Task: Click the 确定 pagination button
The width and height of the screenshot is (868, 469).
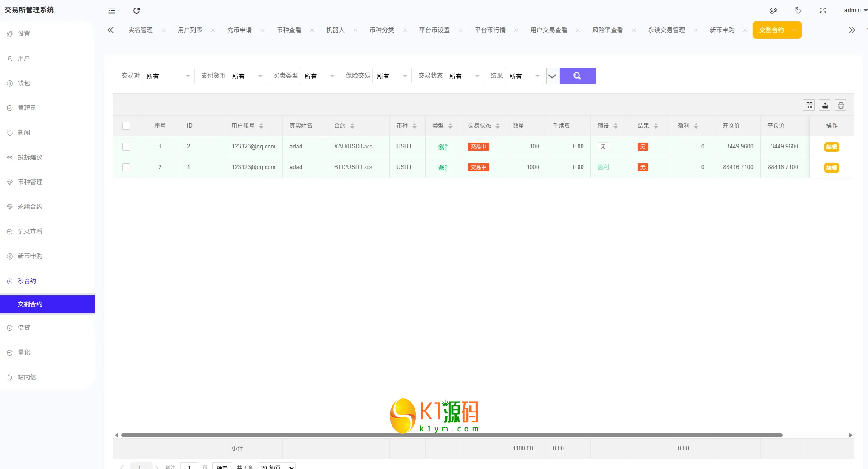Action: (222, 467)
